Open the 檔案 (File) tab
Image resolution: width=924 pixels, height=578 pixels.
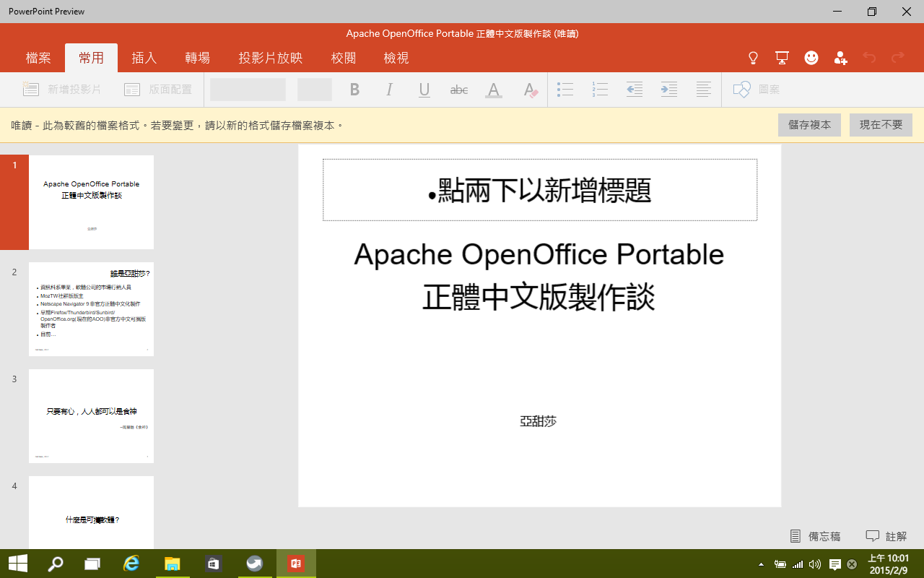click(x=38, y=58)
